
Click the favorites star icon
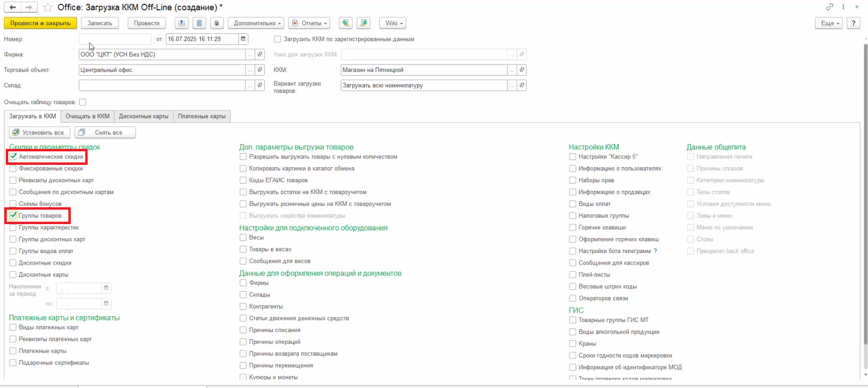47,7
